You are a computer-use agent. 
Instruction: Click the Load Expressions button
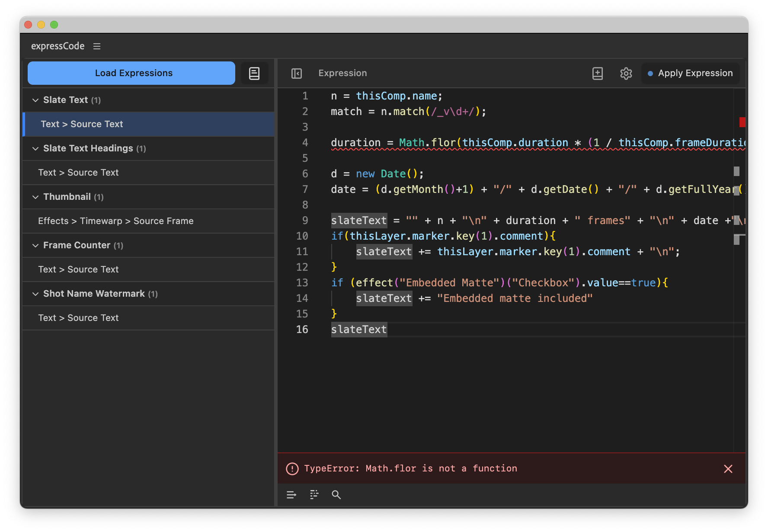click(x=131, y=73)
